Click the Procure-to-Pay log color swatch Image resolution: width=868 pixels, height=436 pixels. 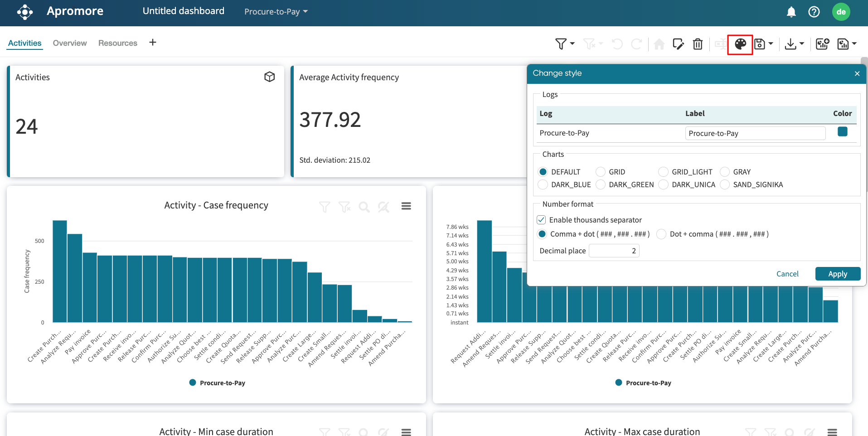[842, 132]
